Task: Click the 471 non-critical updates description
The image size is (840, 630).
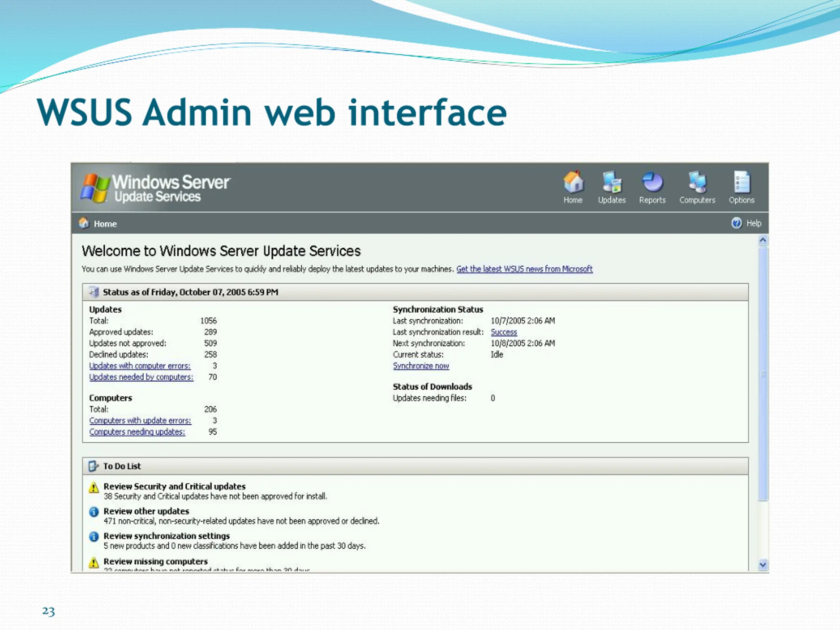Action: [x=241, y=521]
